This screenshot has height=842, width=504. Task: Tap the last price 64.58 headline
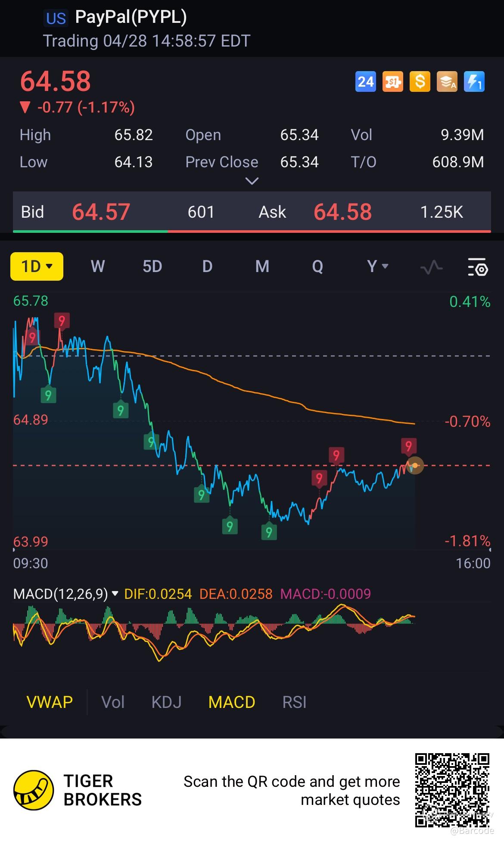[x=56, y=81]
